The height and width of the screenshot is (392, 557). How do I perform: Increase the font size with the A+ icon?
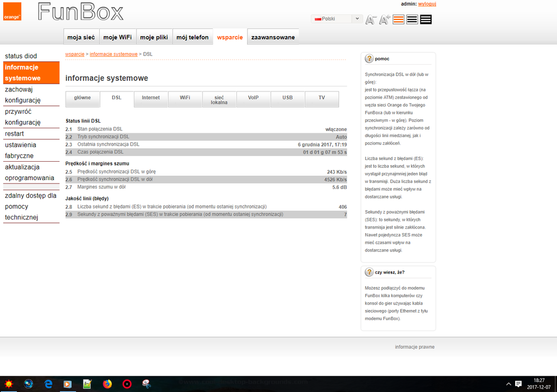tap(385, 20)
